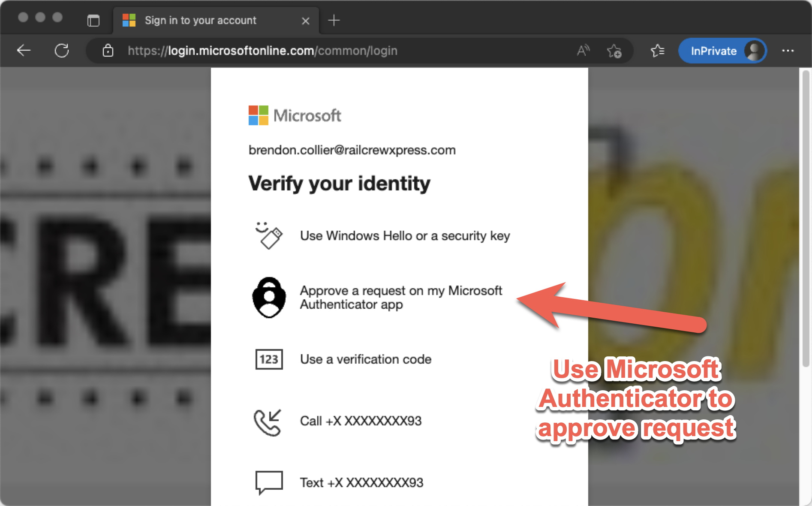Click the Windows Hello security key icon
The image size is (812, 506).
269,235
